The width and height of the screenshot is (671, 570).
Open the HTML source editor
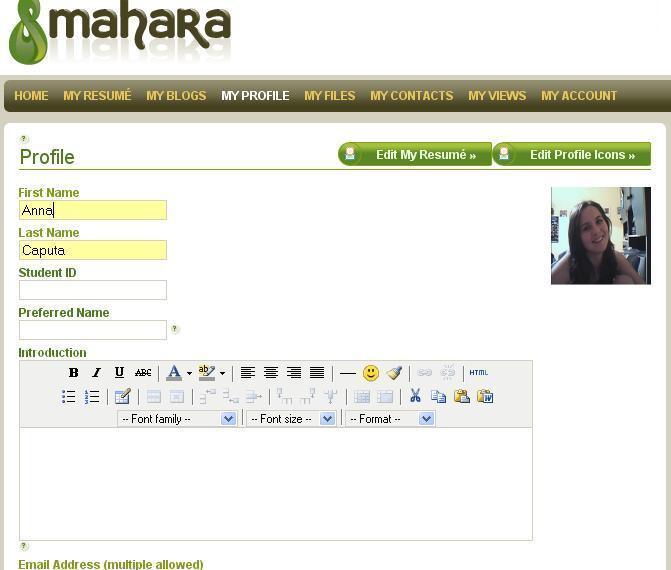pos(478,373)
